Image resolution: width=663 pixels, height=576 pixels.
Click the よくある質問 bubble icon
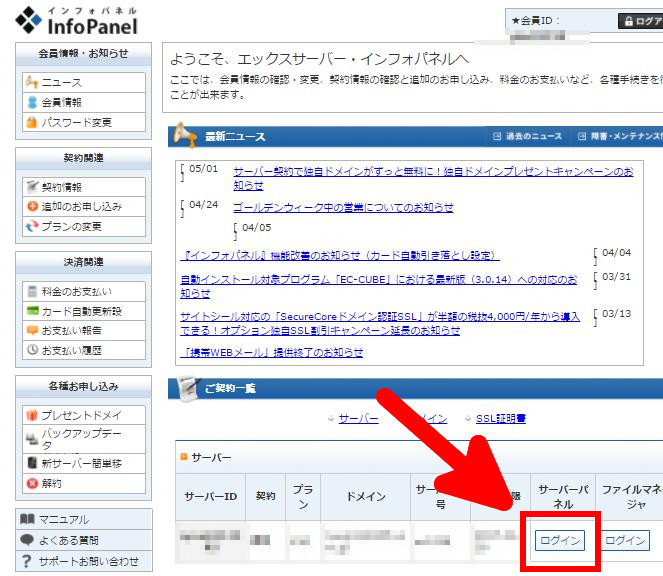[27, 540]
